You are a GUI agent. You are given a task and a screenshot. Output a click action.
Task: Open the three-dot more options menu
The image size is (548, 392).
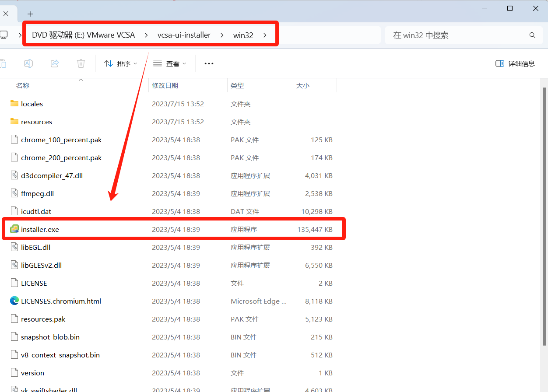[209, 63]
